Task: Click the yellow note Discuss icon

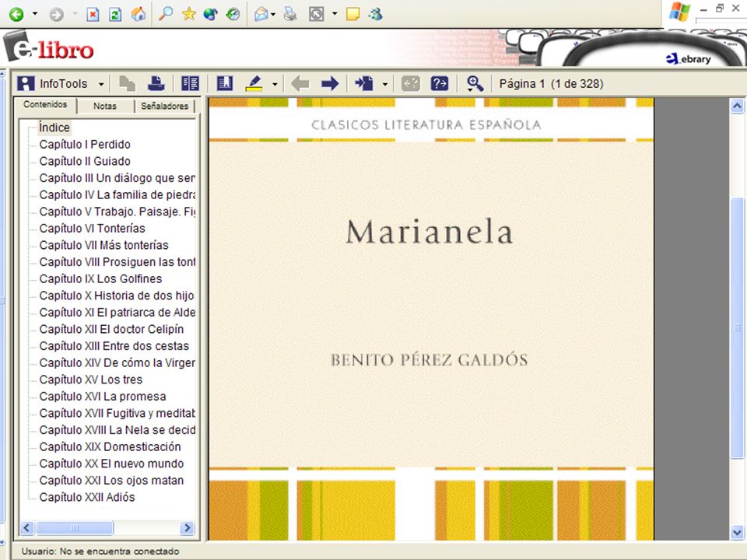Action: coord(352,14)
